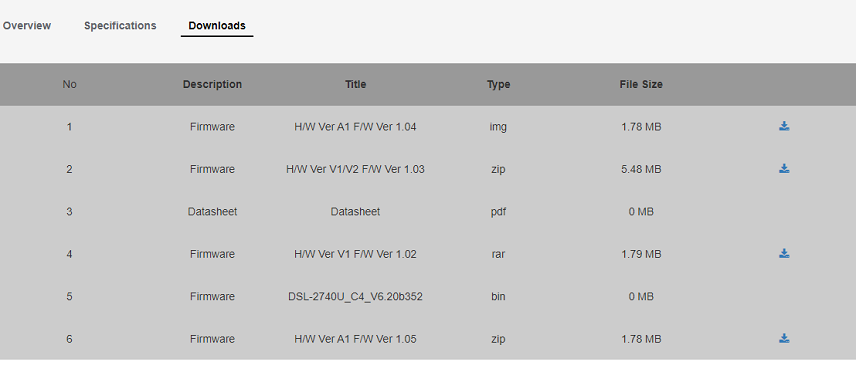Click the 1.79 MB file size cell
This screenshot has height=372, width=856.
coord(641,254)
